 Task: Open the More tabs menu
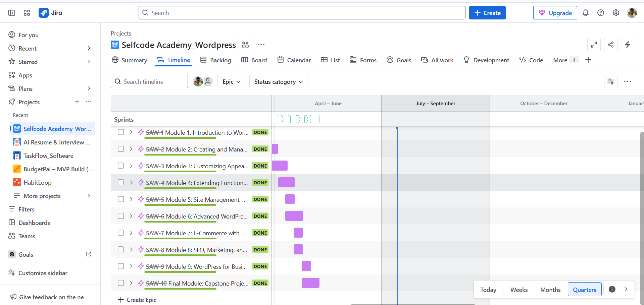point(565,60)
